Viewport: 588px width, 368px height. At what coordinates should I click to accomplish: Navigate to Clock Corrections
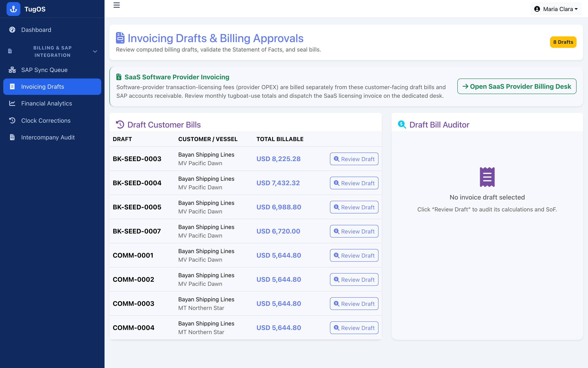pos(52,120)
